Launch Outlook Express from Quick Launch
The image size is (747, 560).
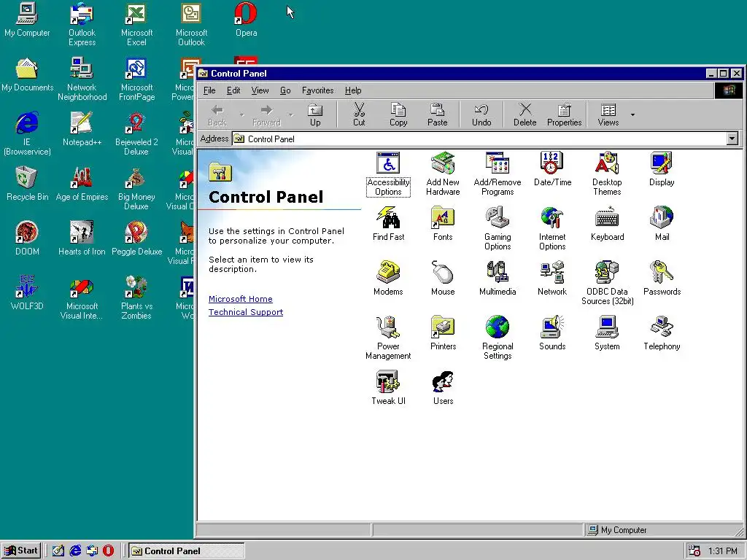pyautogui.click(x=92, y=551)
